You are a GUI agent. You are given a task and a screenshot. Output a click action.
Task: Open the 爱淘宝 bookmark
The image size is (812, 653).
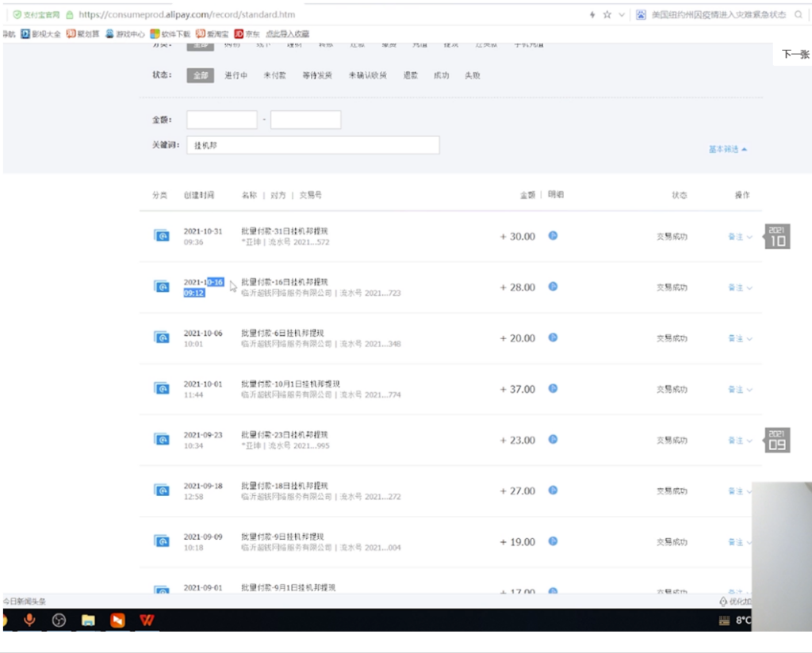(x=212, y=34)
